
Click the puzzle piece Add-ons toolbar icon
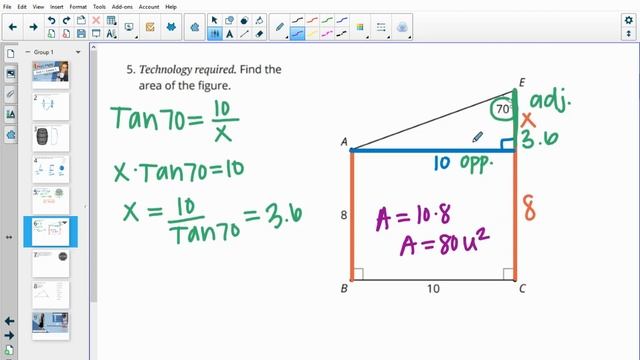click(x=195, y=27)
